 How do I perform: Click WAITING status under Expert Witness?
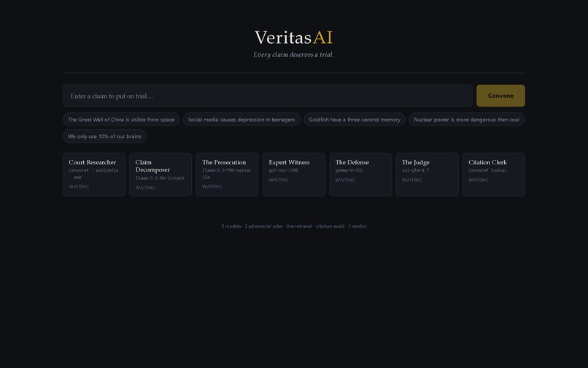tap(279, 180)
